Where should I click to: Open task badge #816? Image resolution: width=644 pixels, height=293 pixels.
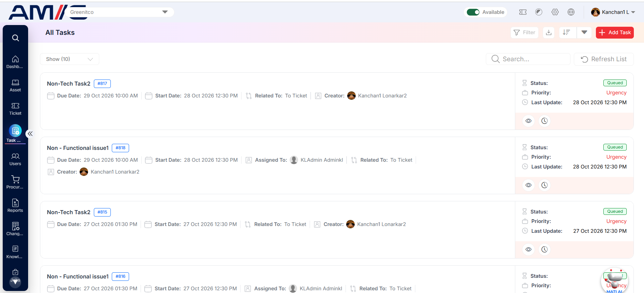[x=121, y=276]
